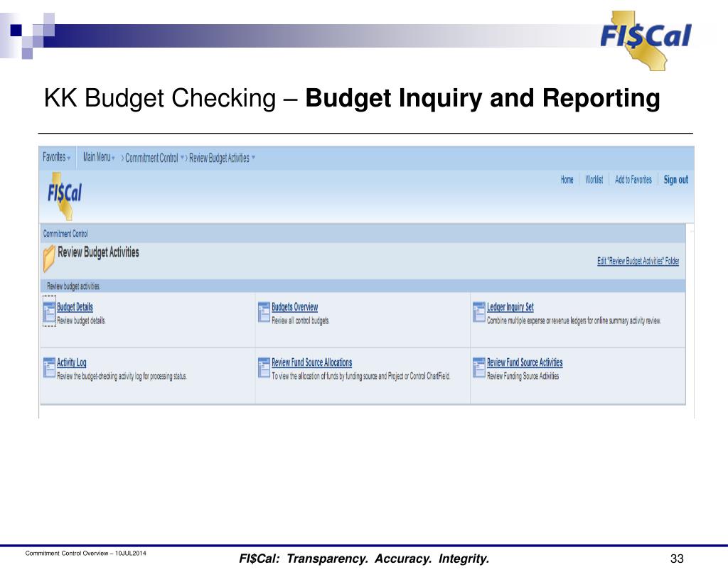This screenshot has width=728, height=582.
Task: Open the Main Menu dropdown
Action: (99, 157)
